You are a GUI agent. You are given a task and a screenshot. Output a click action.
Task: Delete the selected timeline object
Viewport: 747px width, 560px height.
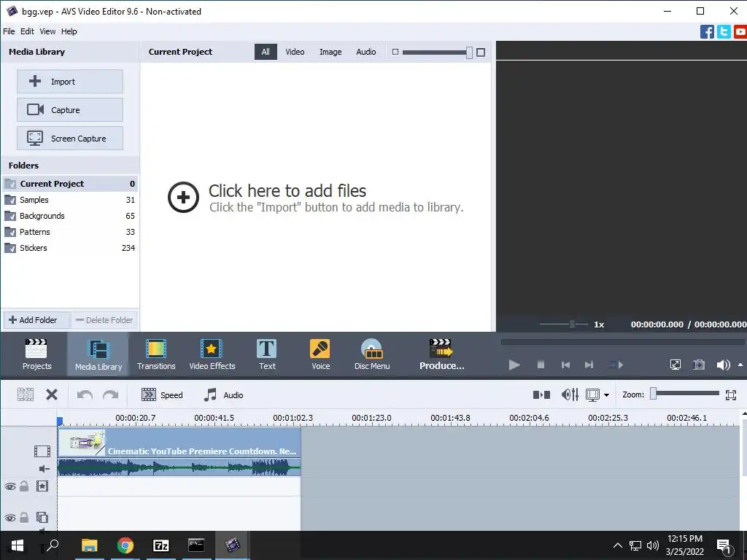click(x=52, y=394)
